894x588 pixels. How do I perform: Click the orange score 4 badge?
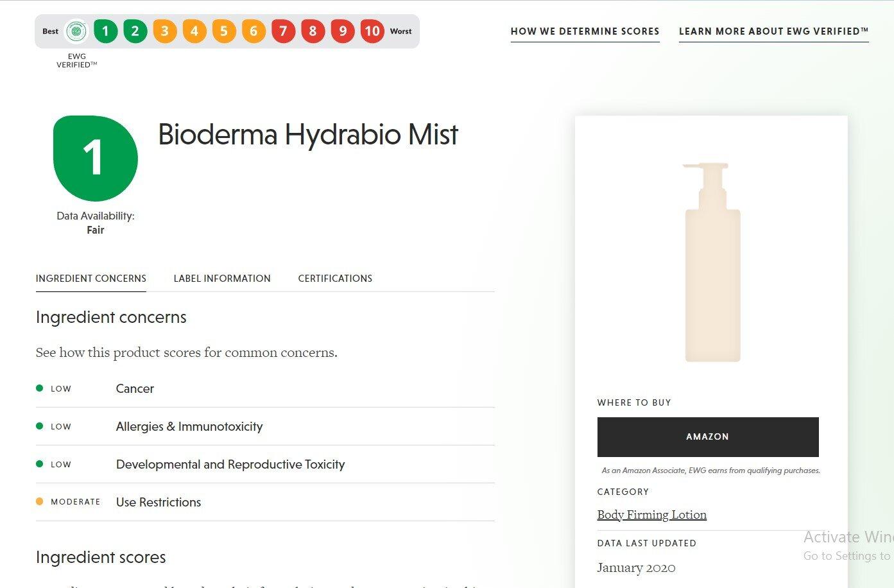[194, 31]
